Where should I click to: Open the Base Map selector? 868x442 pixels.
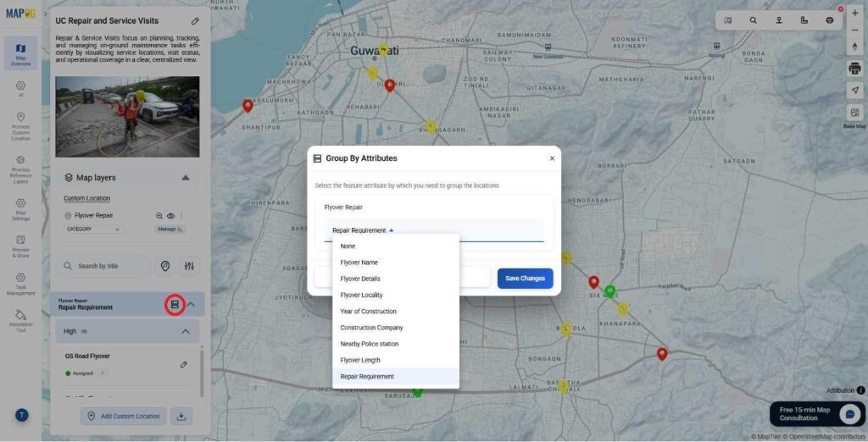point(854,113)
